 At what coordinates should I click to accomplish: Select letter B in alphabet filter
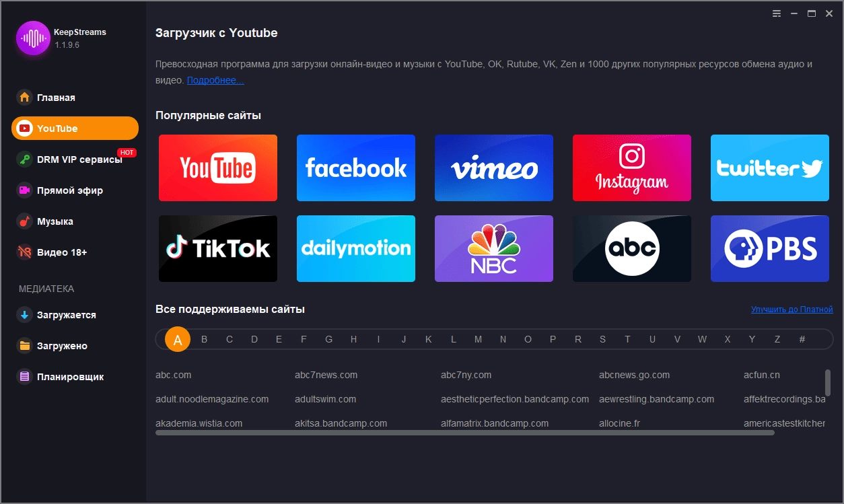pyautogui.click(x=205, y=340)
